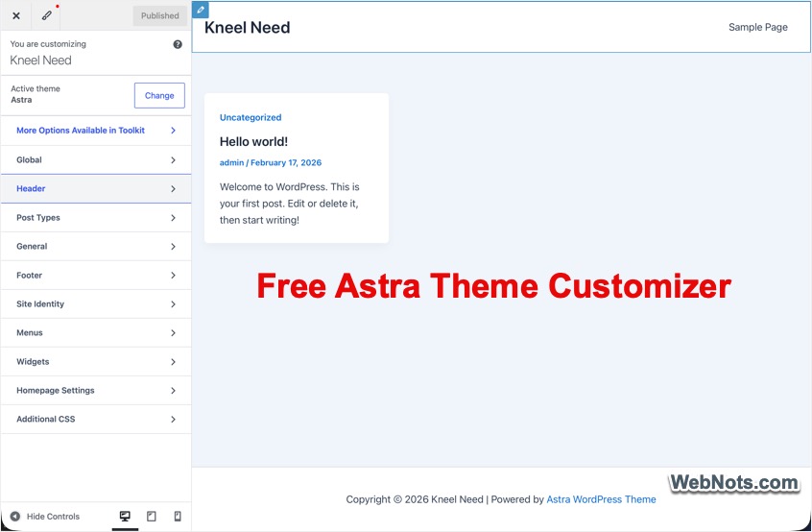Click the admin author link

[x=231, y=162]
